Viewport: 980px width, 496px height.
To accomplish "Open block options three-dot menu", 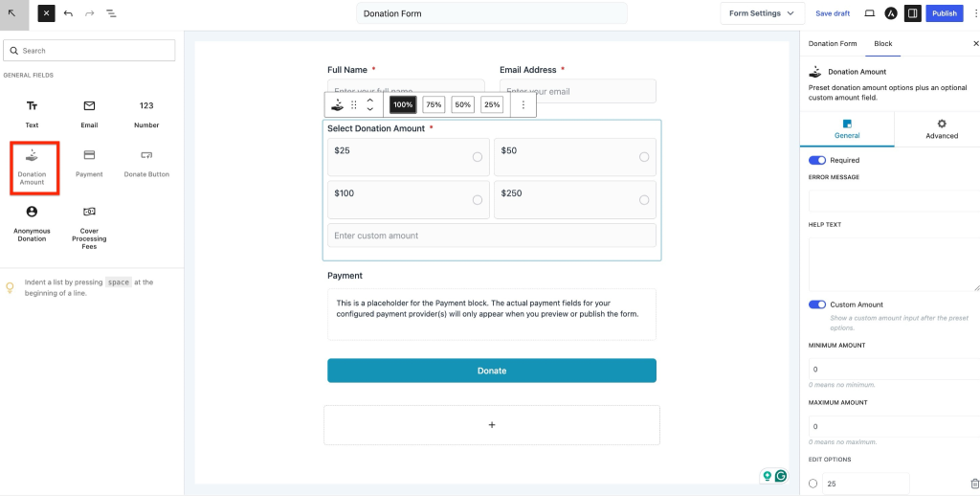I will coord(523,105).
